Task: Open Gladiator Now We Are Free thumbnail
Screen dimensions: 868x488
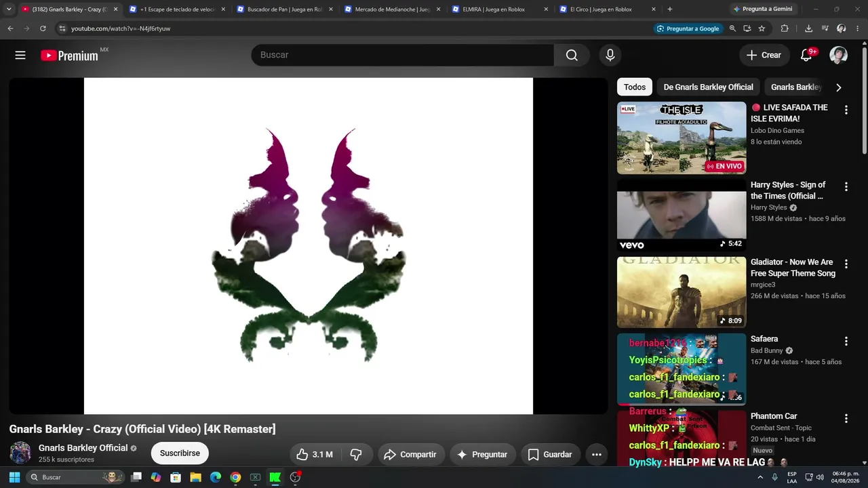Action: pyautogui.click(x=682, y=293)
